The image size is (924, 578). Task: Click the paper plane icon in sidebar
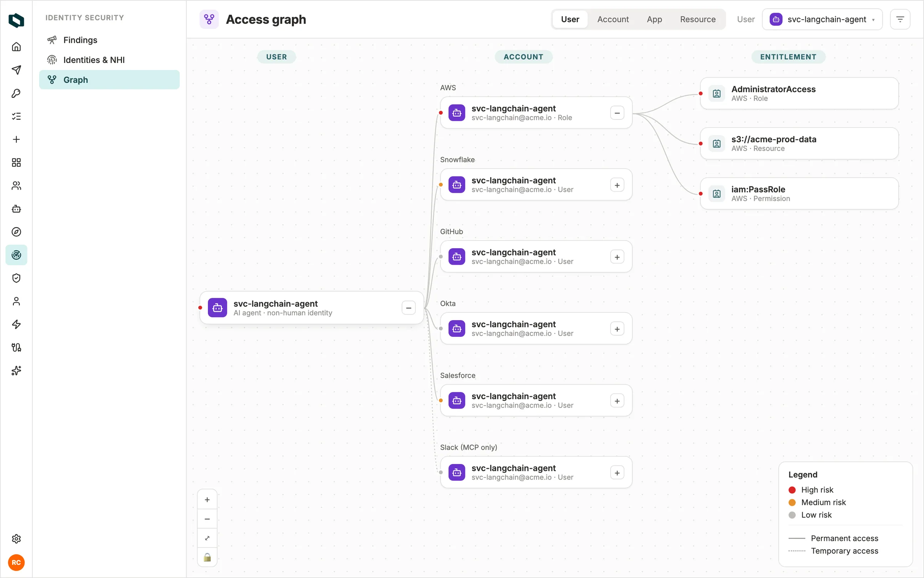[x=16, y=70]
